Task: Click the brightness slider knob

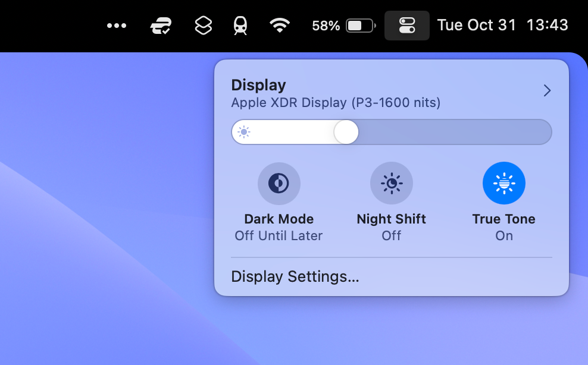Action: coord(346,131)
